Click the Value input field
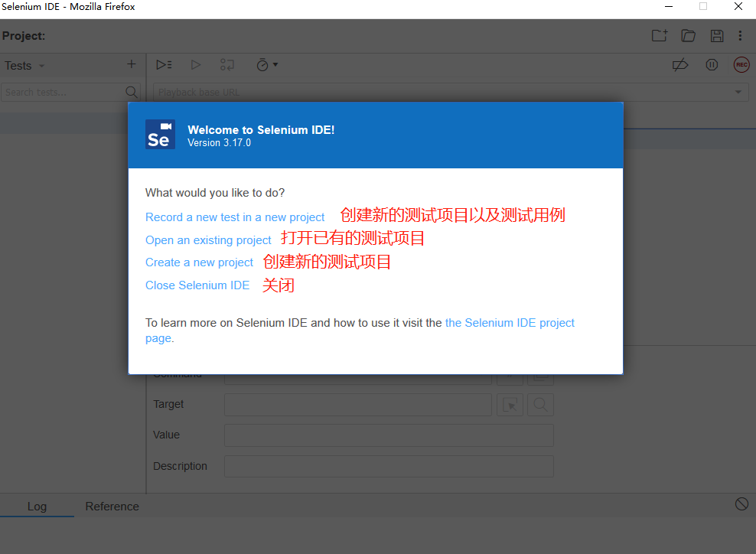This screenshot has width=756, height=554. 389,435
